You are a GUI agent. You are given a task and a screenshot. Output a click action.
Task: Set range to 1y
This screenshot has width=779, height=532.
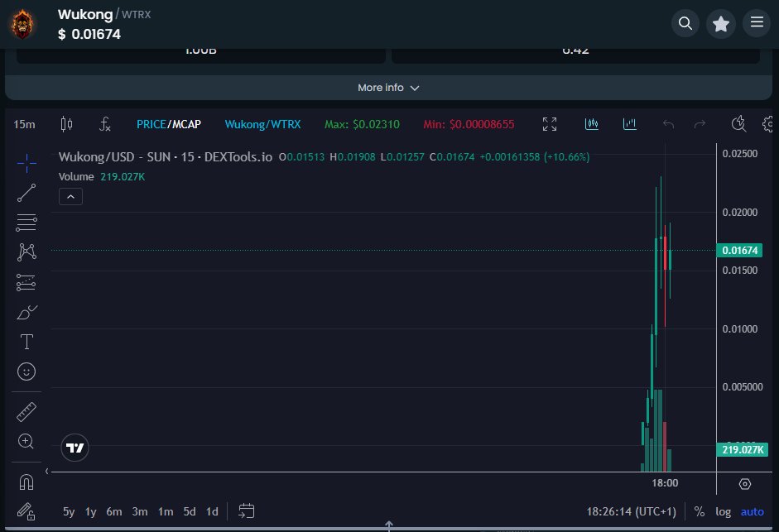pos(90,511)
